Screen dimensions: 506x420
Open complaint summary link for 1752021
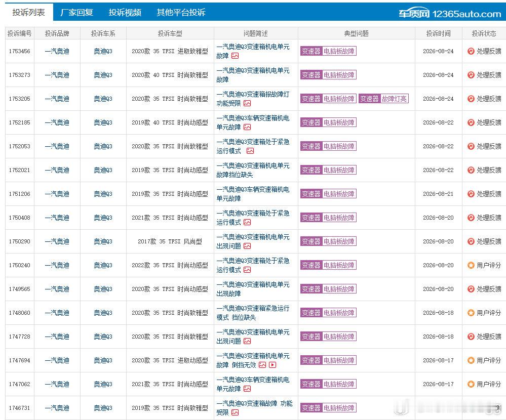(x=253, y=170)
